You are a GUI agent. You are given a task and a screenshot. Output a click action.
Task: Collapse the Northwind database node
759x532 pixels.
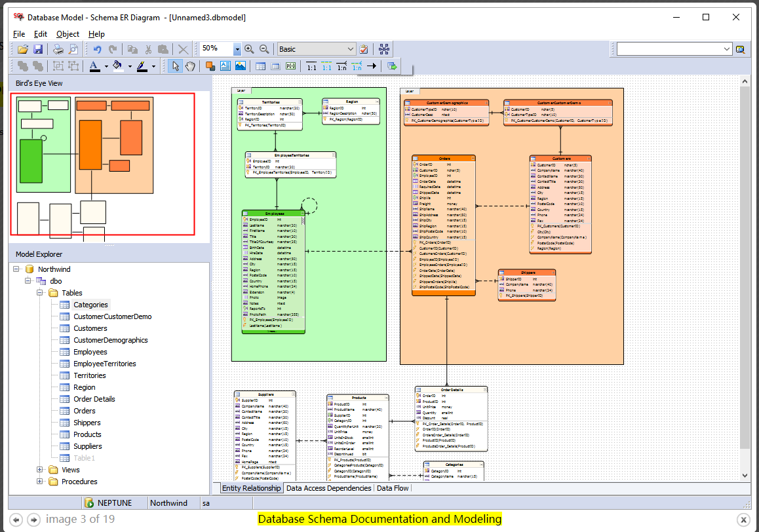click(16, 269)
